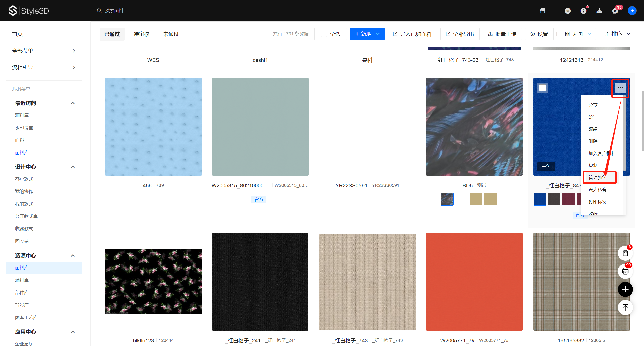This screenshot has width=644, height=346.
Task: Check the checkbox on the blue fabric card
Action: (542, 88)
